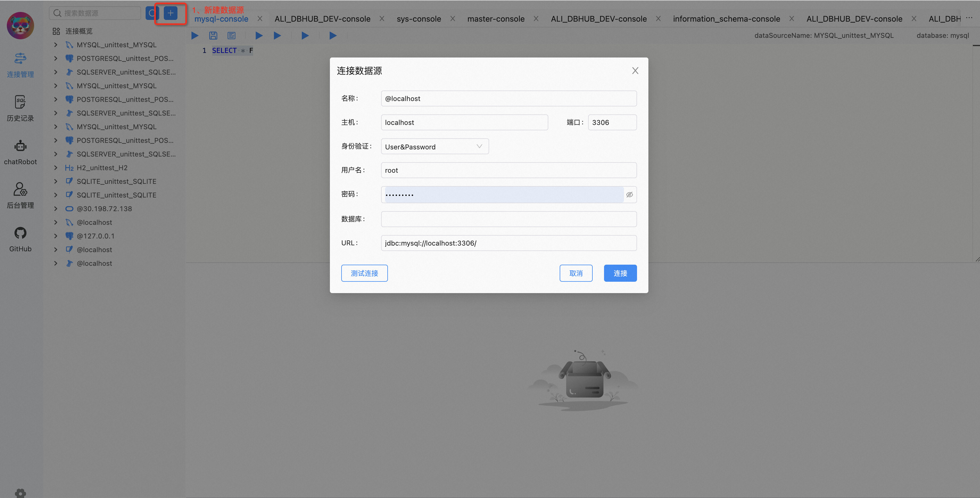
Task: Expand the H2_unittest_H2 tree node
Action: point(55,168)
